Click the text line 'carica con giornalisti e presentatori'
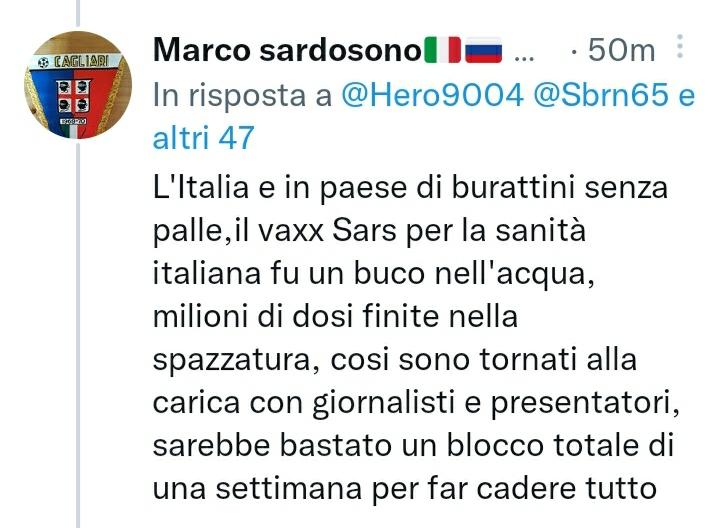 point(416,404)
